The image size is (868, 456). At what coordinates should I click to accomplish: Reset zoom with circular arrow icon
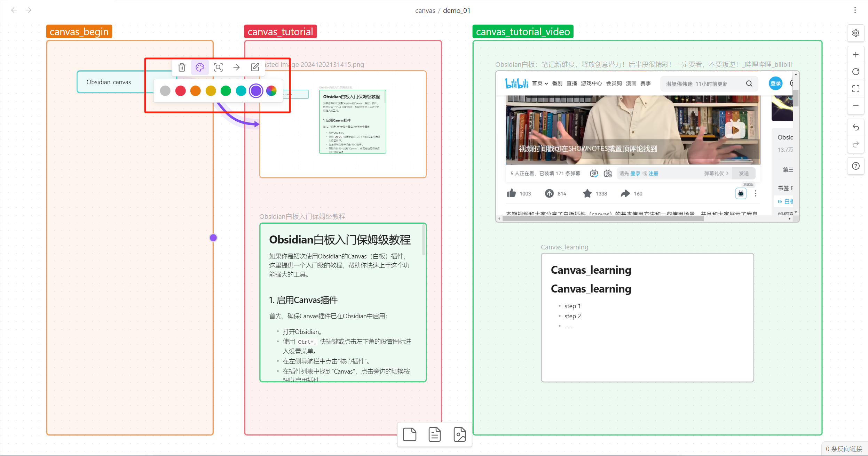pyautogui.click(x=856, y=72)
